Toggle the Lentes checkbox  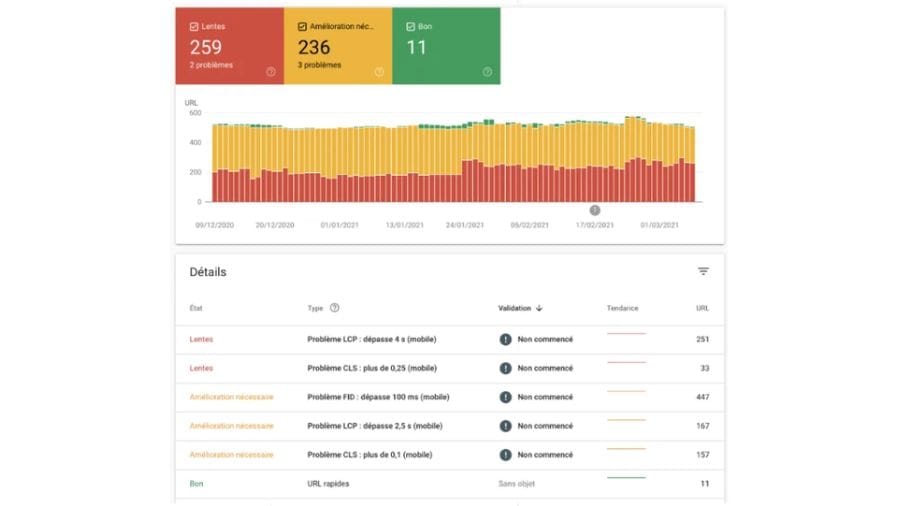[x=194, y=26]
